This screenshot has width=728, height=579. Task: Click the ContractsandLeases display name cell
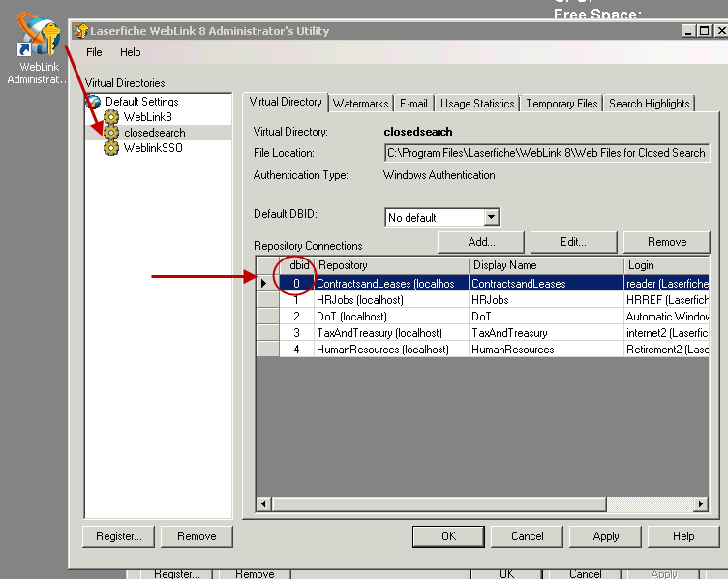[546, 284]
